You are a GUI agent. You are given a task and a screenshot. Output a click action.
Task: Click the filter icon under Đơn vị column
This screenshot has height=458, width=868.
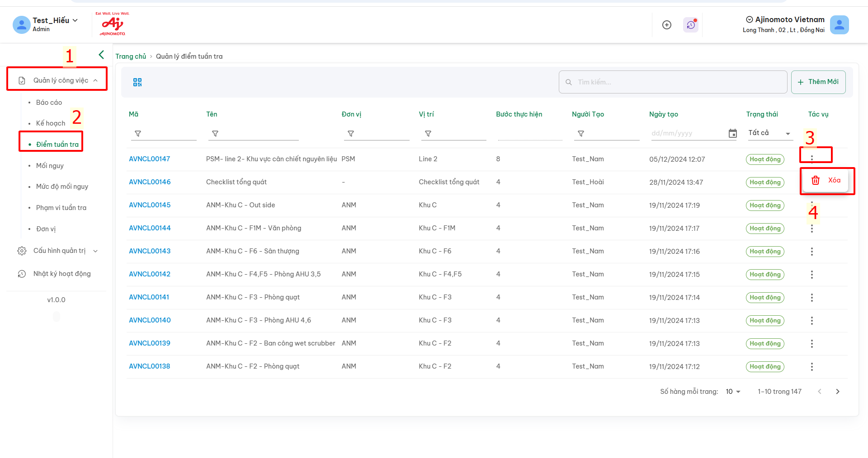pyautogui.click(x=351, y=134)
